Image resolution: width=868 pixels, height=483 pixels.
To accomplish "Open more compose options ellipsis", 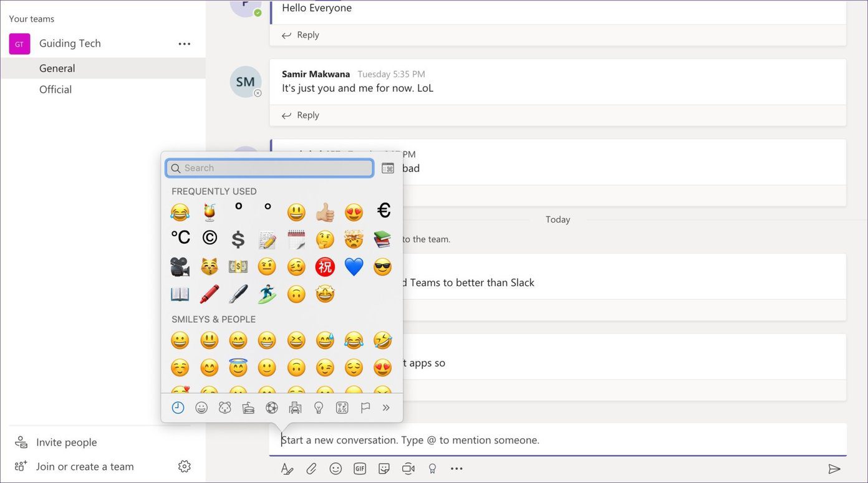I will (456, 469).
